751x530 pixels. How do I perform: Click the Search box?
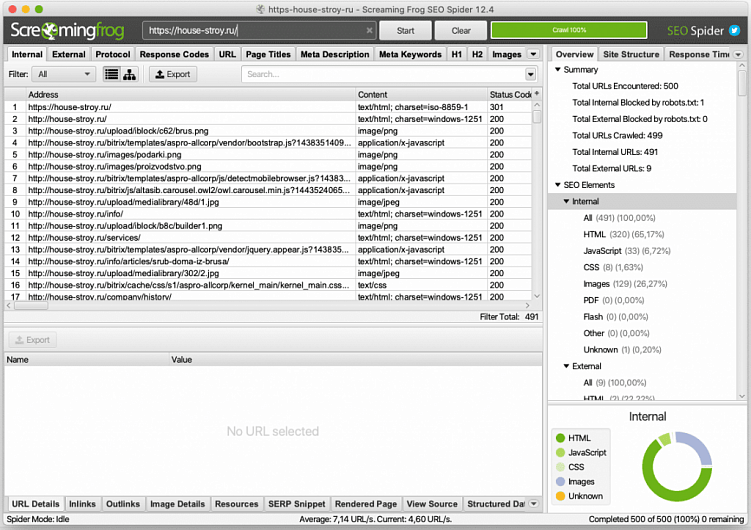point(384,74)
